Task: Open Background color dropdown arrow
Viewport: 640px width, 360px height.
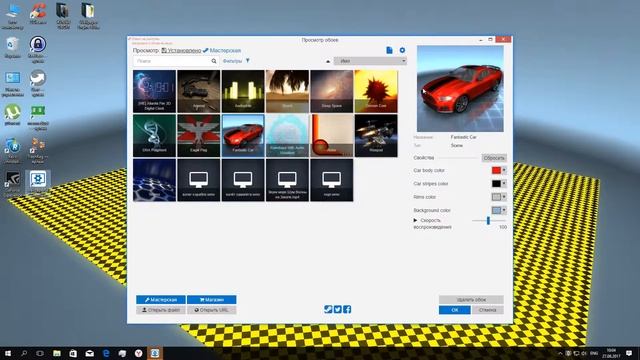Action: [504, 210]
